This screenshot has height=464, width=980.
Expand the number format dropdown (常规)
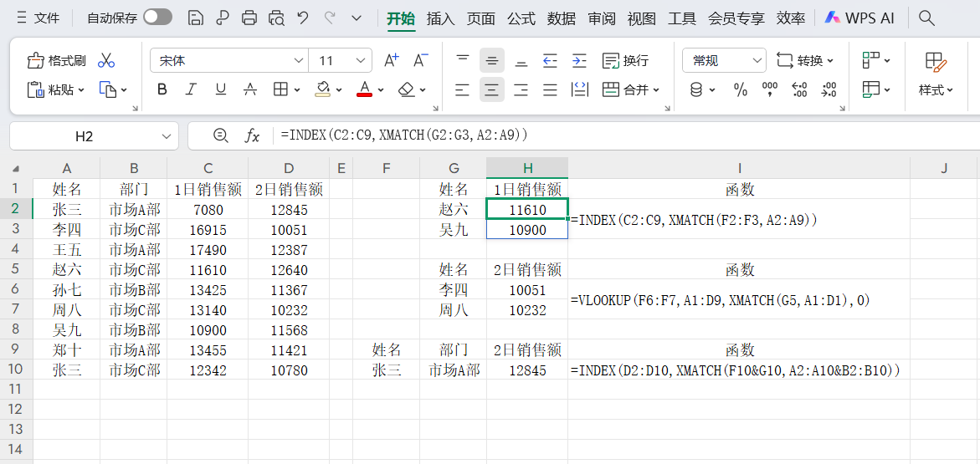[757, 60]
